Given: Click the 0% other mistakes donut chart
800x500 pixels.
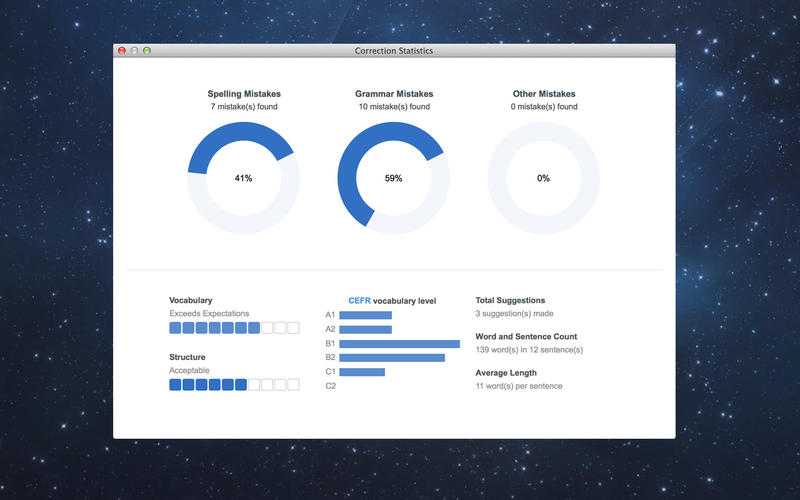Looking at the screenshot, I should click(543, 178).
